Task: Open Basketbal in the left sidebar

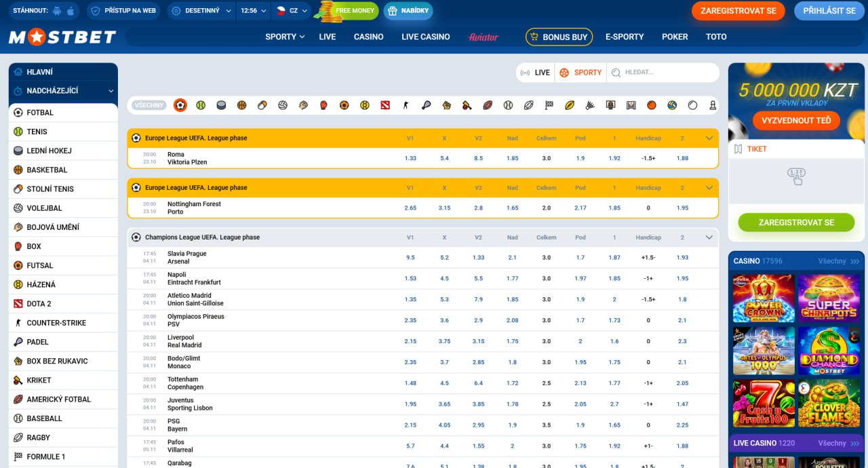Action: pos(63,170)
